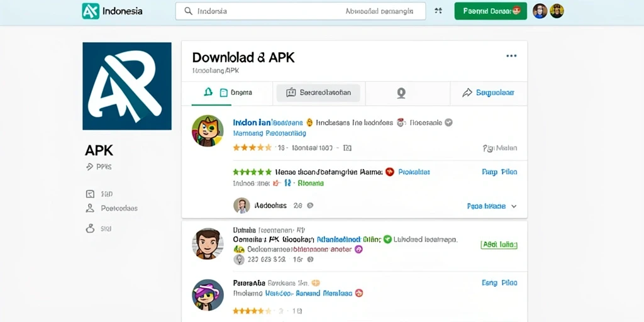The width and height of the screenshot is (644, 322).
Task: Click the large APK logo image
Action: tap(127, 86)
